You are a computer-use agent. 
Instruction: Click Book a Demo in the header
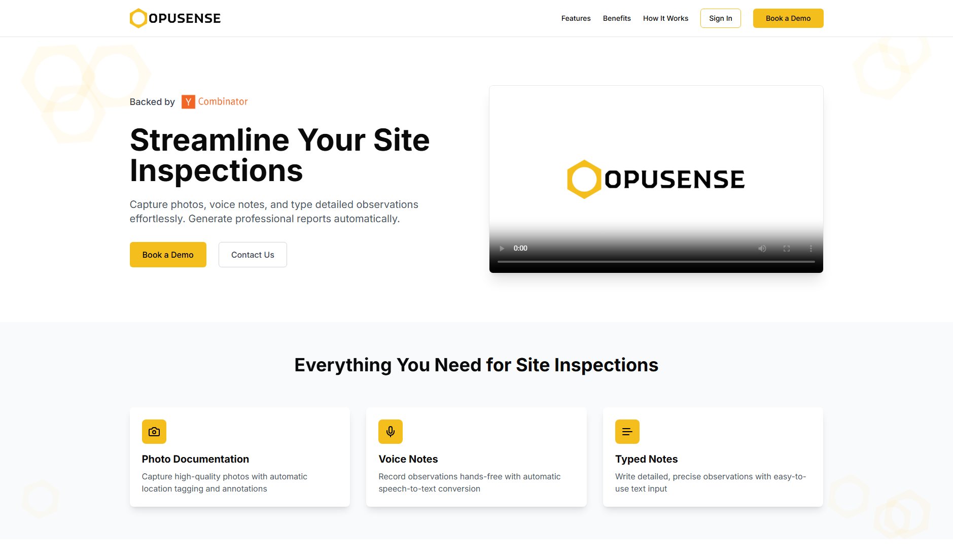(x=788, y=18)
